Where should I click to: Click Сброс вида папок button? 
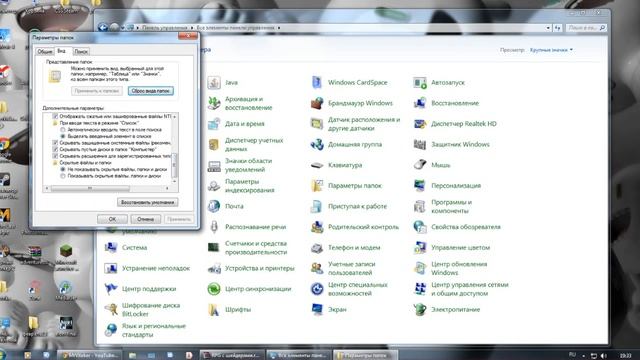[151, 91]
